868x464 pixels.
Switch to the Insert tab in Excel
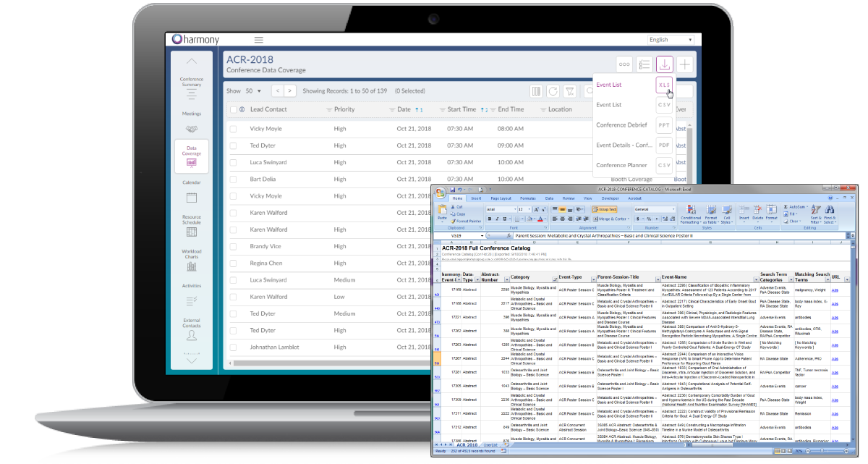pos(476,198)
